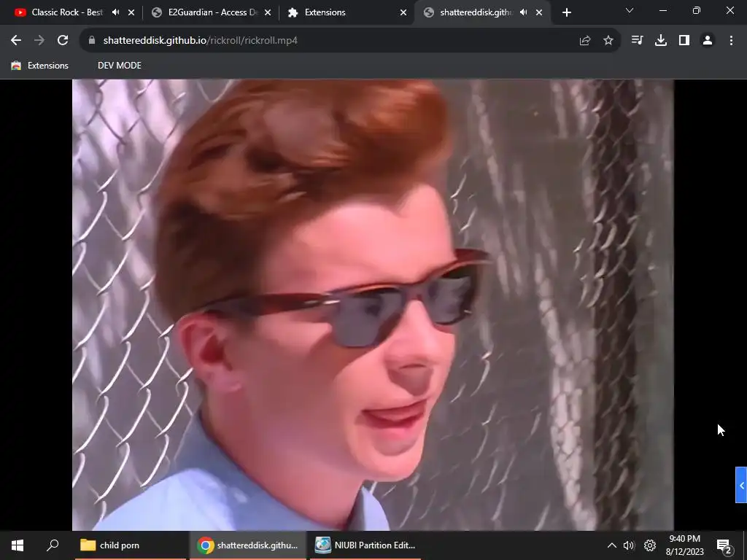This screenshot has width=747, height=560.
Task: Open NIUBI Partition Editor from taskbar
Action: (x=366, y=545)
